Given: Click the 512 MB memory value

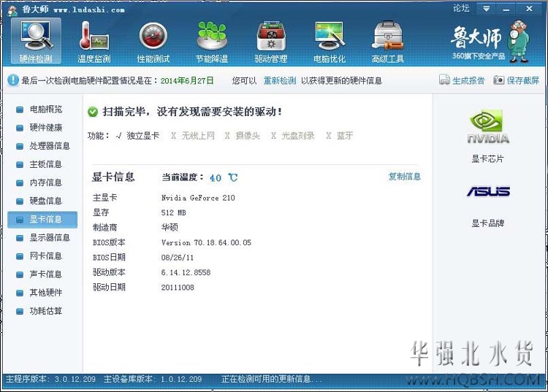Looking at the screenshot, I should [x=173, y=212].
